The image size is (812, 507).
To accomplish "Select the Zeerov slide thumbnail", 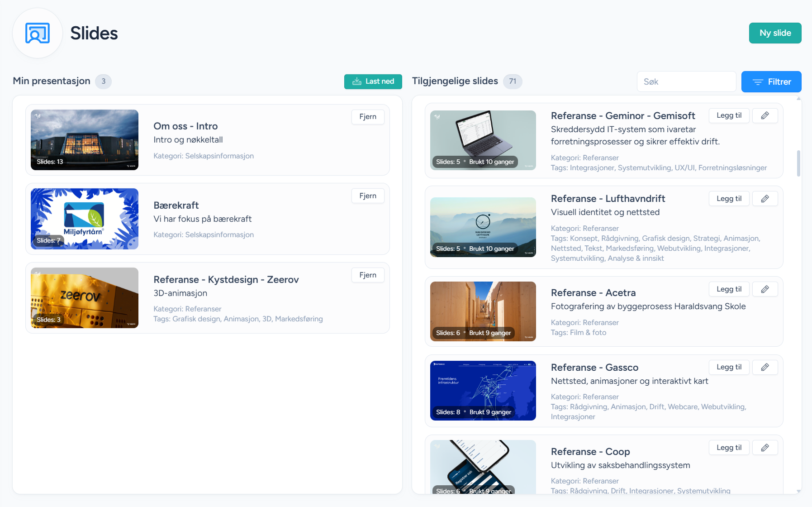I will pos(85,298).
